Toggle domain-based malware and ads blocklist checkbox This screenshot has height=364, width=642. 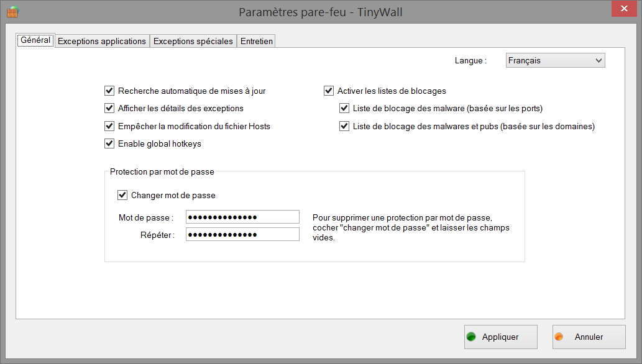click(344, 126)
